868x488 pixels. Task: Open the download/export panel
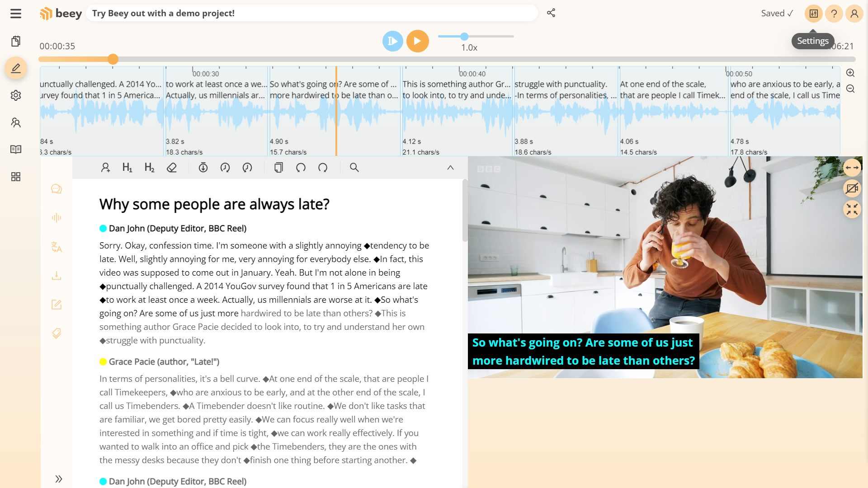(x=57, y=276)
